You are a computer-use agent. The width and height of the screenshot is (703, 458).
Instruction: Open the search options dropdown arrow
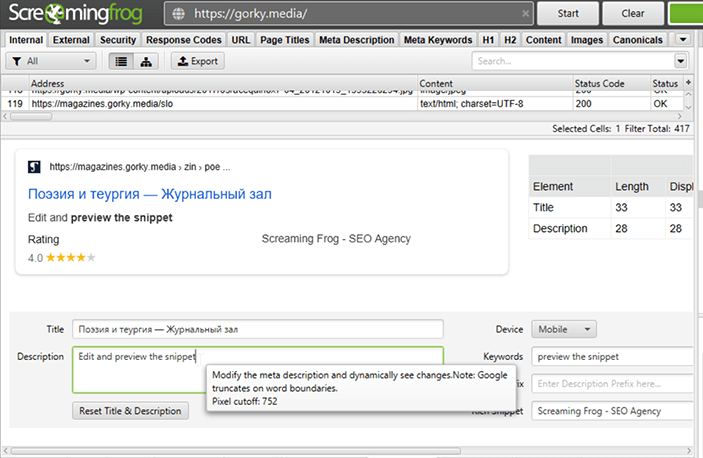coord(680,61)
